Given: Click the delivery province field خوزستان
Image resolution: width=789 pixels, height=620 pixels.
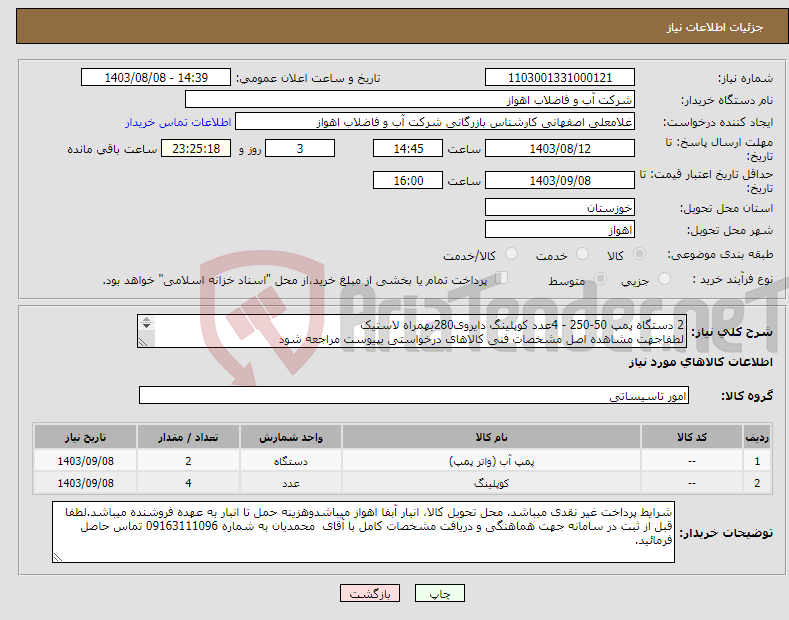Looking at the screenshot, I should (560, 207).
